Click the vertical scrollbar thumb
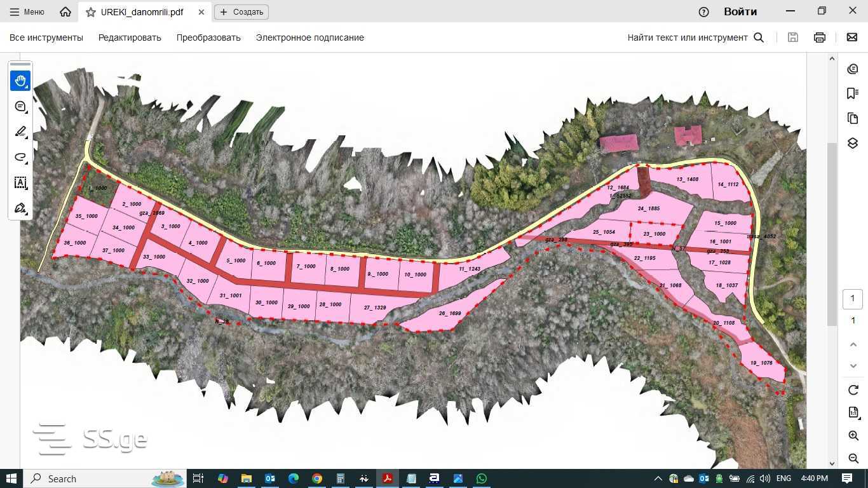Screen dimensions: 868x488 point(832,234)
